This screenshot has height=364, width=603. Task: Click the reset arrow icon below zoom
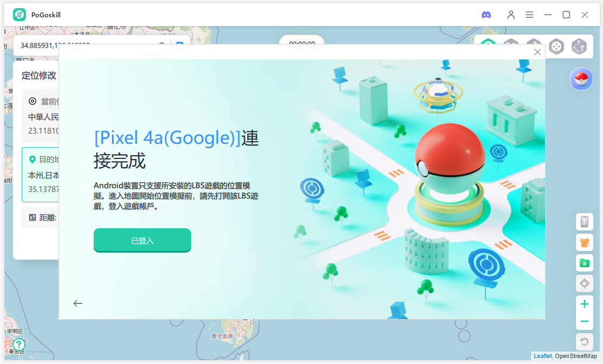pos(584,342)
